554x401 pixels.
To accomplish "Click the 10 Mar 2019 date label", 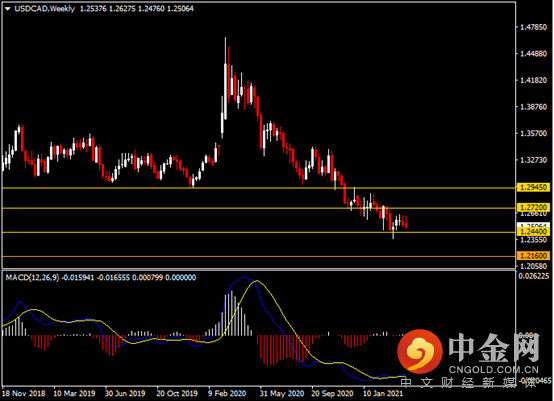I will coord(74,394).
